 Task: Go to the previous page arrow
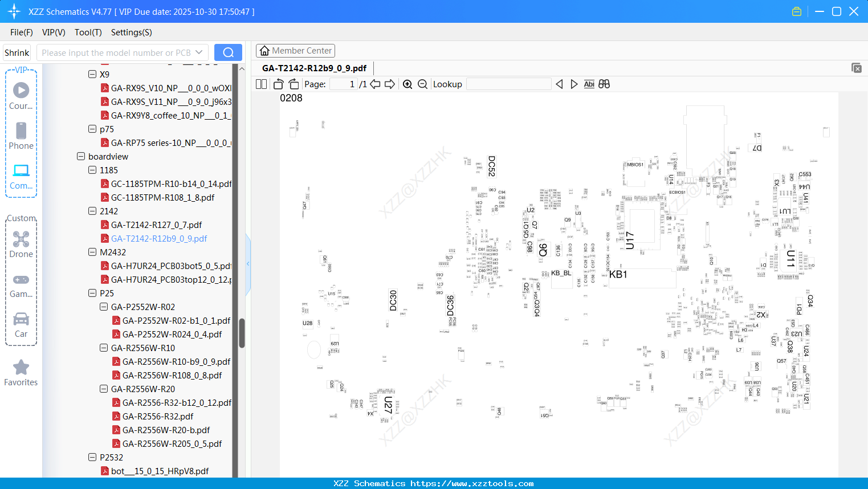point(375,84)
